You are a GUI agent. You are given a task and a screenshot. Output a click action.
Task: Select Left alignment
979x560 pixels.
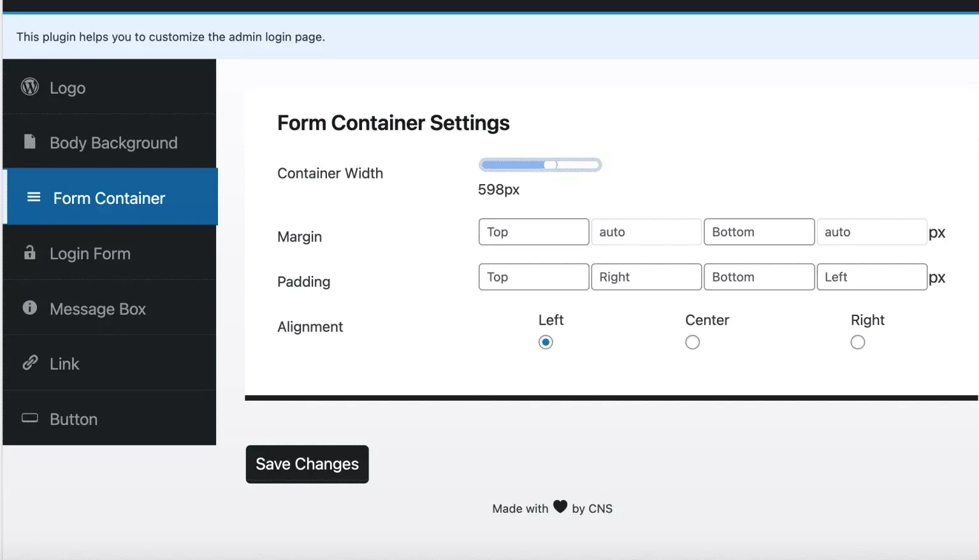(x=546, y=342)
